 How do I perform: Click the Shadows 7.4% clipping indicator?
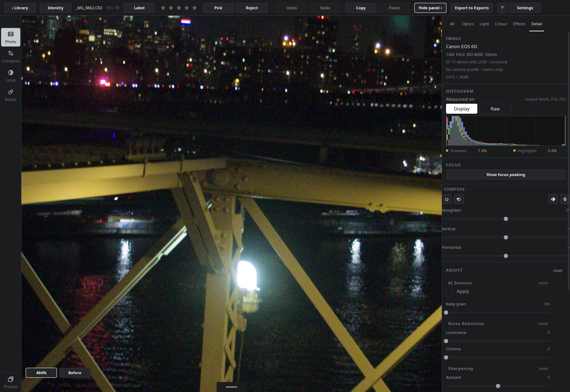(x=466, y=151)
